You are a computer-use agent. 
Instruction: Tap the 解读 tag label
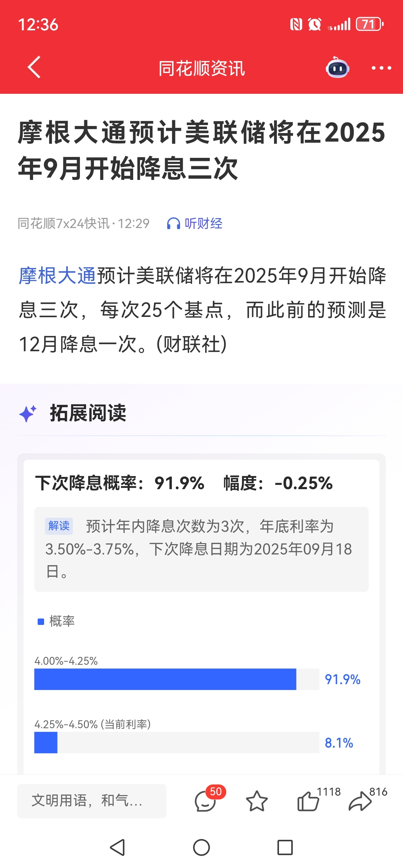(x=59, y=526)
